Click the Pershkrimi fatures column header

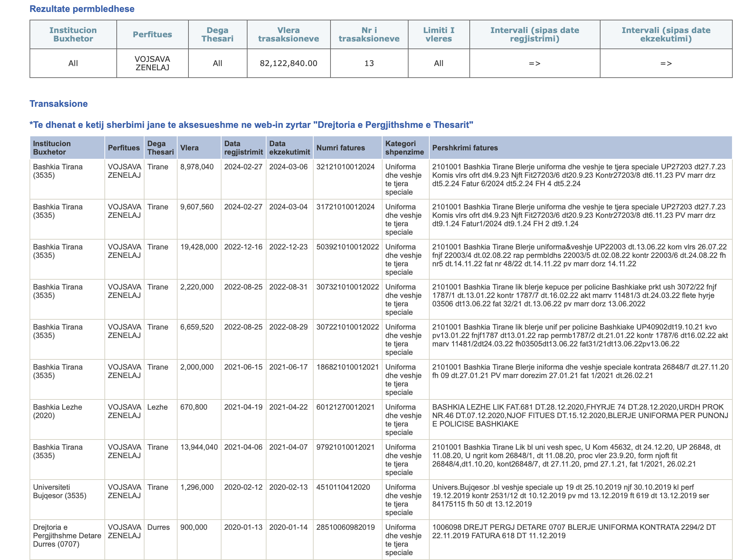point(465,148)
